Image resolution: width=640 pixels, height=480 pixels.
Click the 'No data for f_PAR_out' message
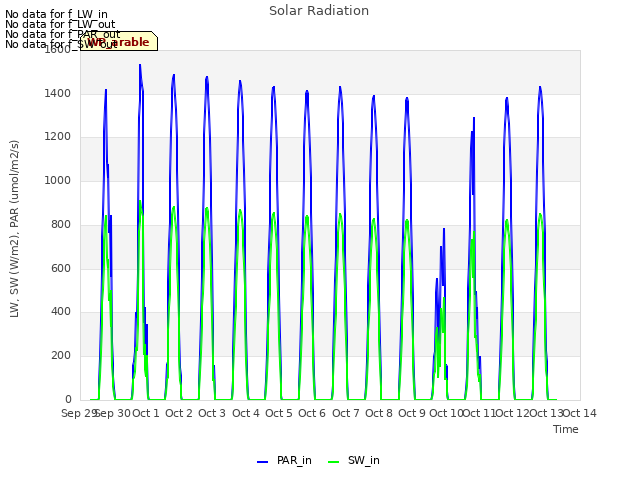[x=62, y=34]
